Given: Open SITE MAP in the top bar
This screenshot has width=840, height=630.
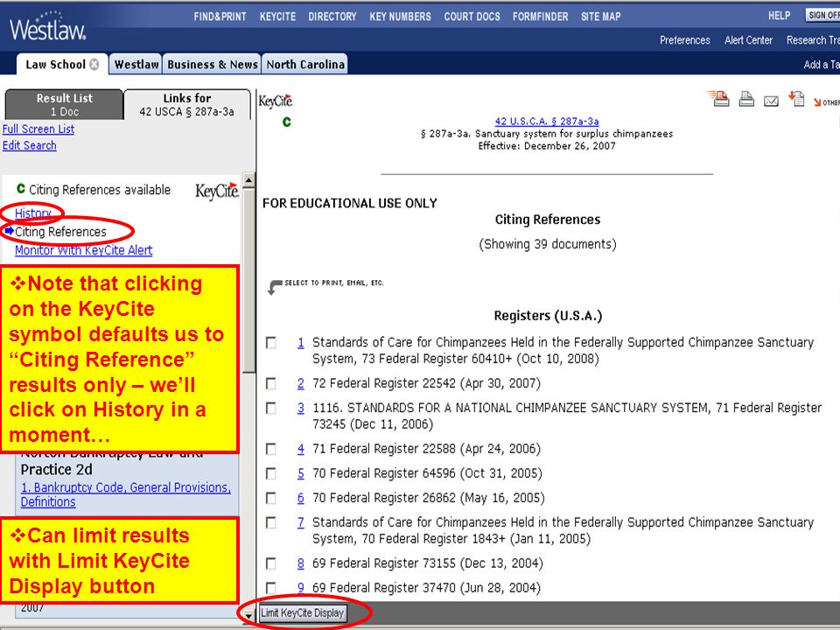Looking at the screenshot, I should [600, 17].
